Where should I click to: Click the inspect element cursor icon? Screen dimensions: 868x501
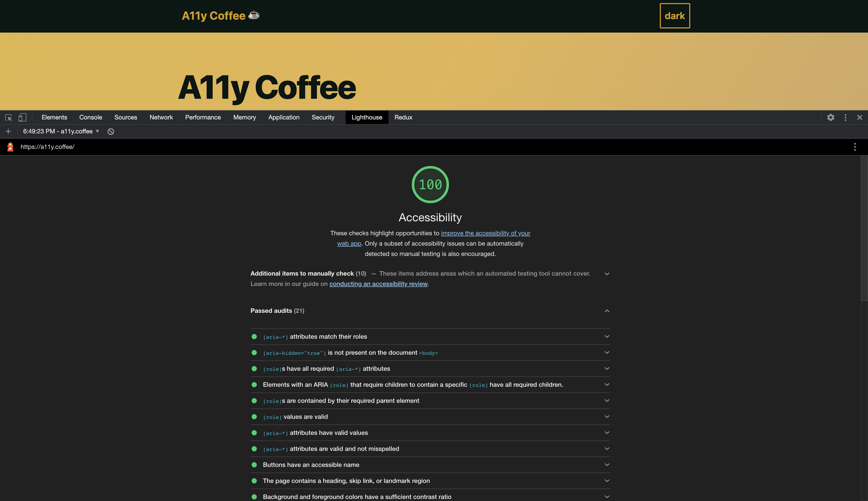coord(8,117)
